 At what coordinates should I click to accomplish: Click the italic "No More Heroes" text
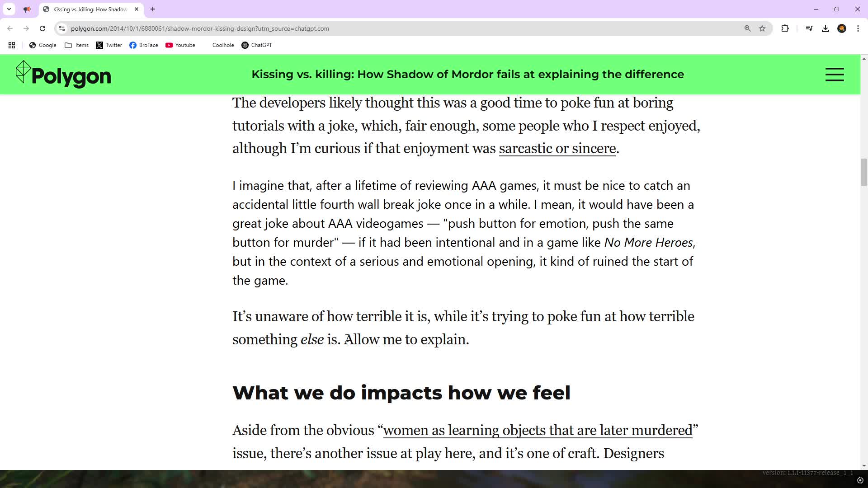pos(648,243)
